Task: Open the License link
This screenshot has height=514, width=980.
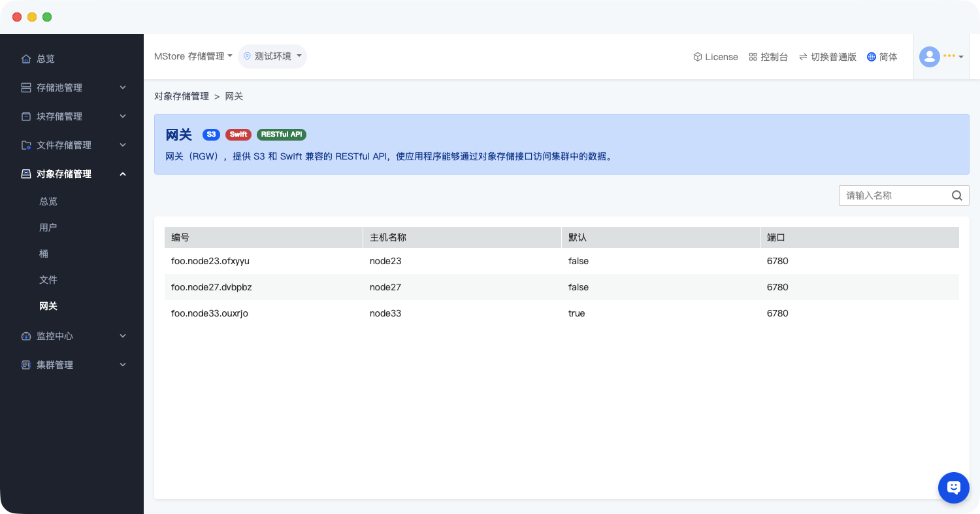Action: click(715, 57)
